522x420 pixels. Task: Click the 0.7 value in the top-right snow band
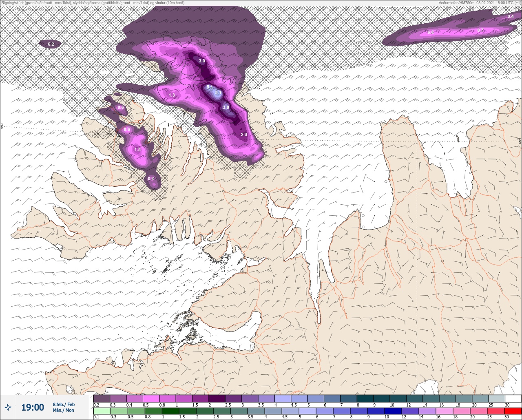[480, 30]
